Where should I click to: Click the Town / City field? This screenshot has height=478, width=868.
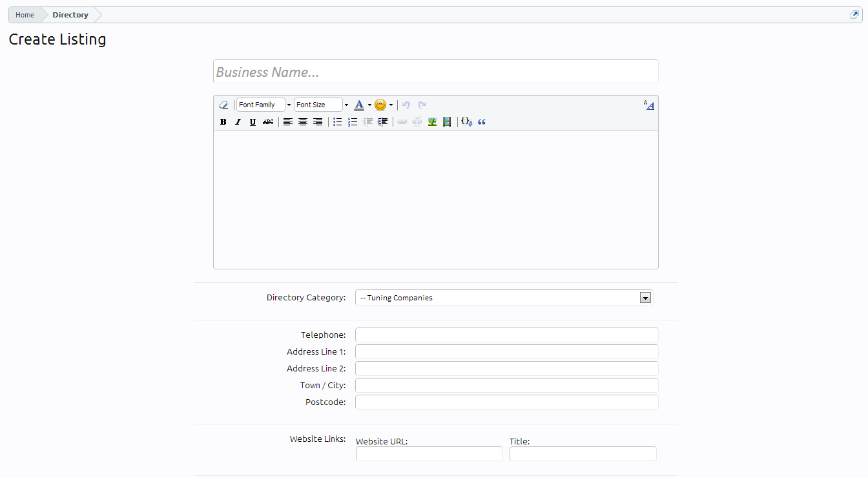507,385
